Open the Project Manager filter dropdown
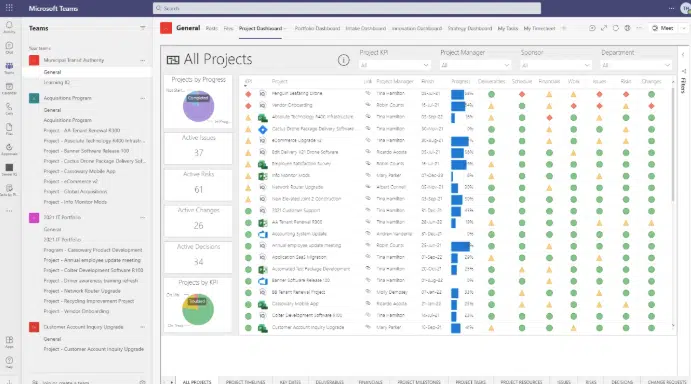The width and height of the screenshot is (691, 384). [x=475, y=65]
